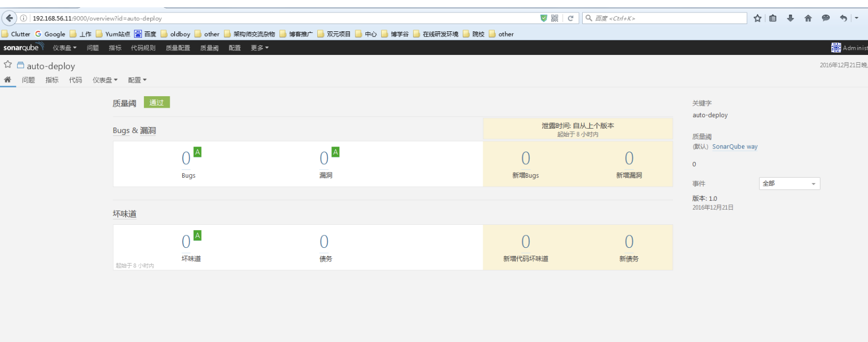
Task: Click the A rating badge for 漏洞
Action: [x=336, y=152]
